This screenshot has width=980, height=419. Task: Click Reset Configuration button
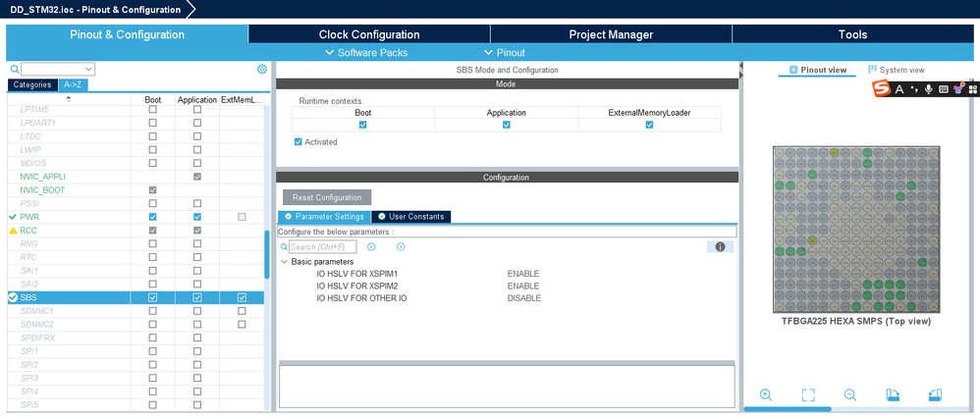(x=327, y=197)
